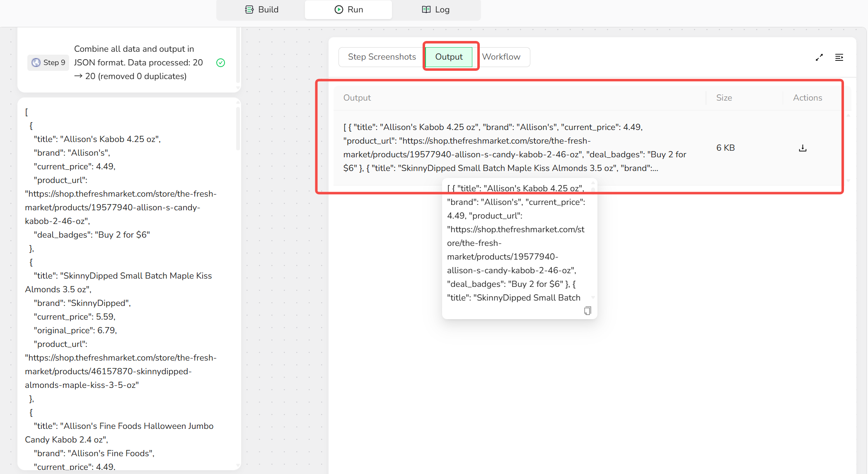
Task: Click the truncated JSON output row text
Action: click(x=514, y=147)
